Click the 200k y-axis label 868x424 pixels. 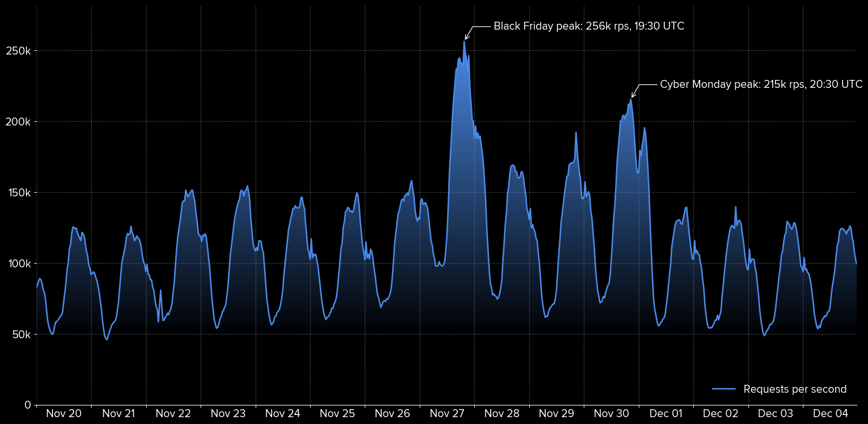[18, 122]
